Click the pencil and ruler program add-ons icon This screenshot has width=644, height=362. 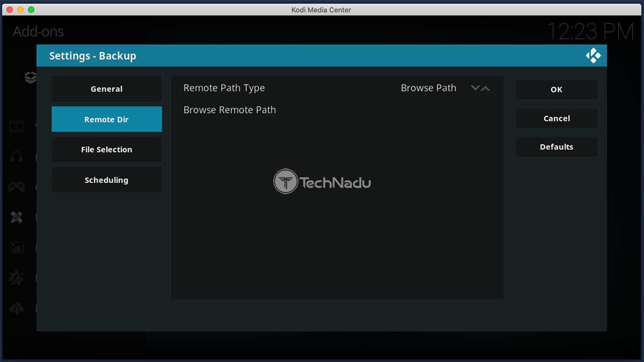point(17,217)
